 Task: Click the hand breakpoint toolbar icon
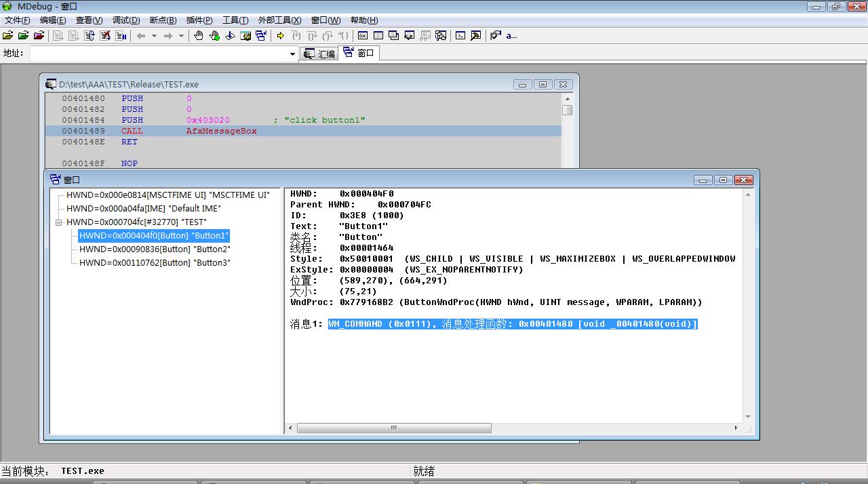pyautogui.click(x=199, y=36)
